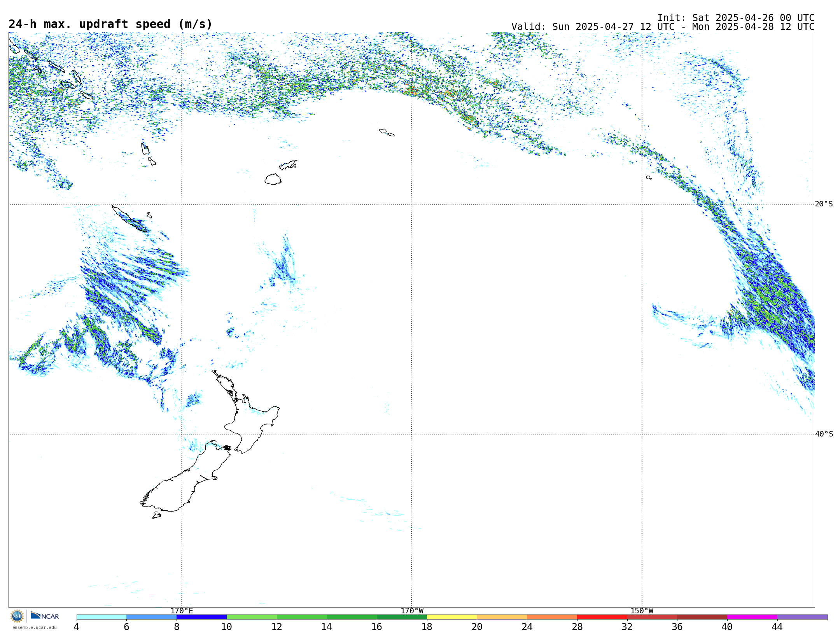Click the dark blue 8-10 colorbar segment
Screen dimensions: 840x632
pos(201,617)
